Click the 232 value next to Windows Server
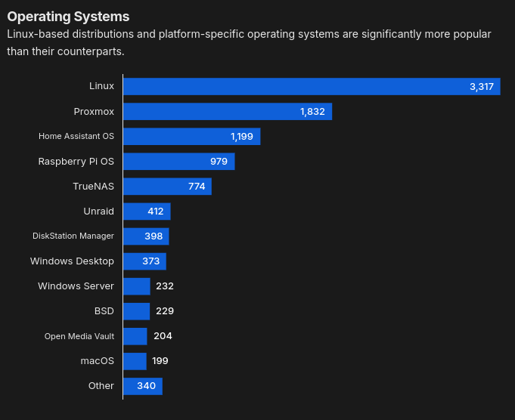The image size is (515, 420). [x=165, y=286]
